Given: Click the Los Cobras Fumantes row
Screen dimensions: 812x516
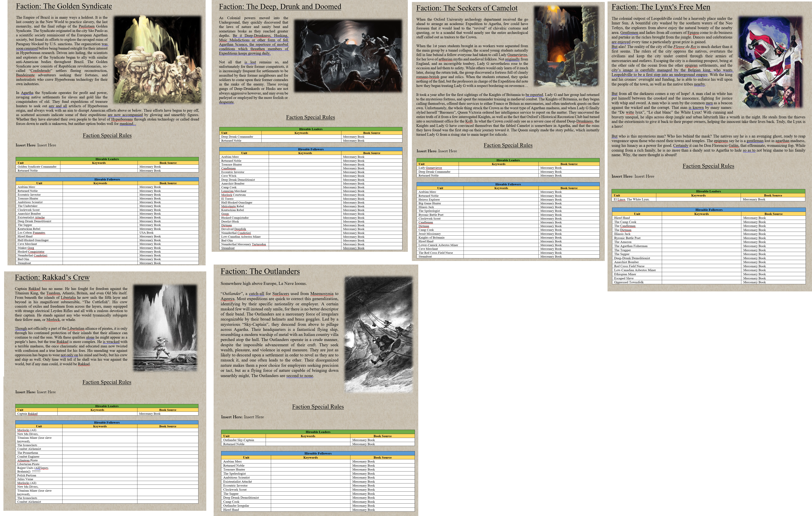Looking at the screenshot, I should pos(107,232).
